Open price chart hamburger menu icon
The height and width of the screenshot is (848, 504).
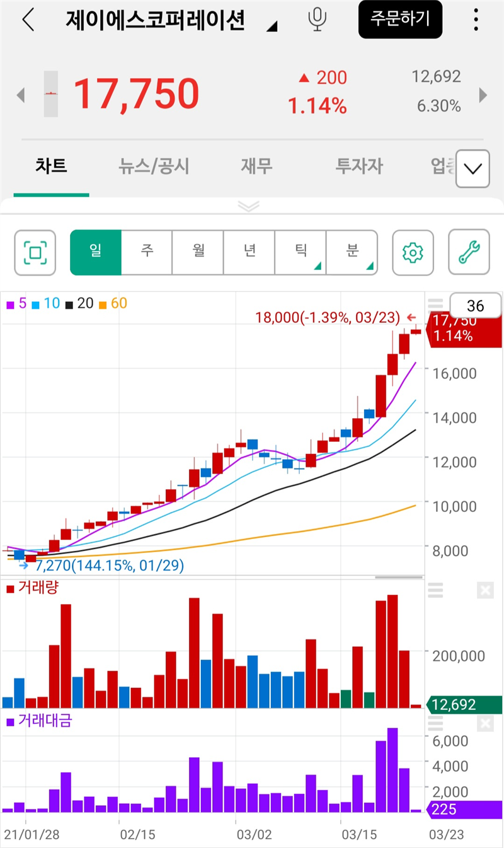click(x=435, y=305)
